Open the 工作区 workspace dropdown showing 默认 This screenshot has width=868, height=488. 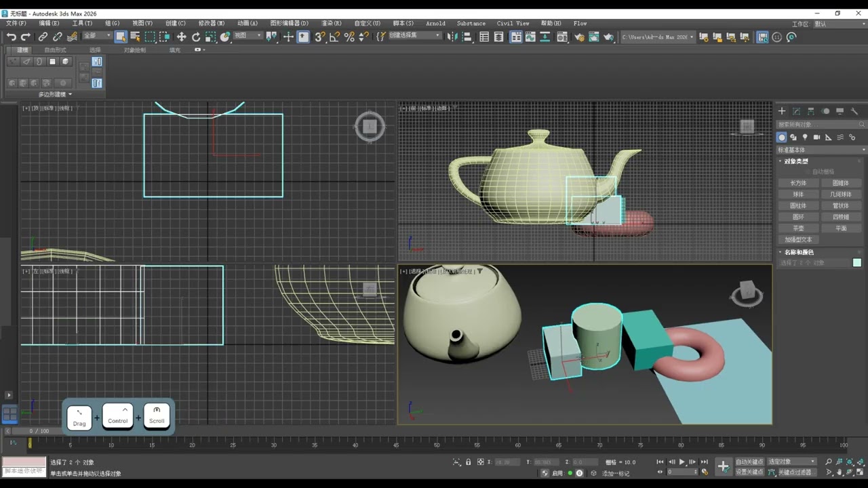(x=839, y=24)
